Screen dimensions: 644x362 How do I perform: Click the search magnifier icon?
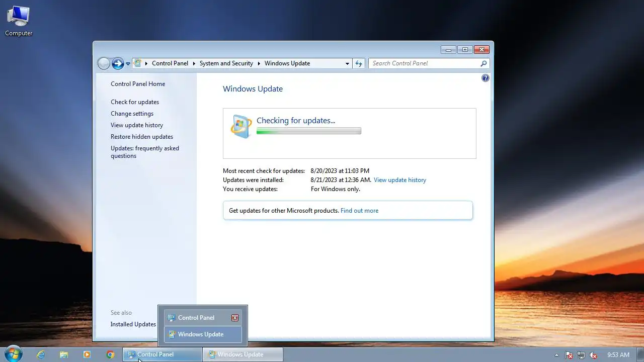pos(484,63)
